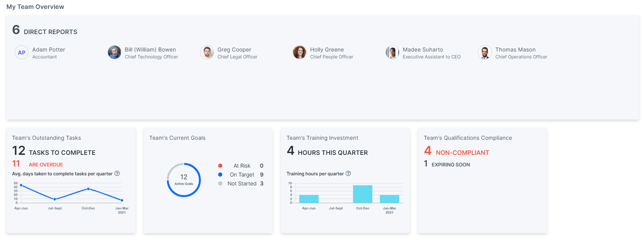Open Thomas Mason's name link
Screen dimensions: 644x240
(x=515, y=50)
